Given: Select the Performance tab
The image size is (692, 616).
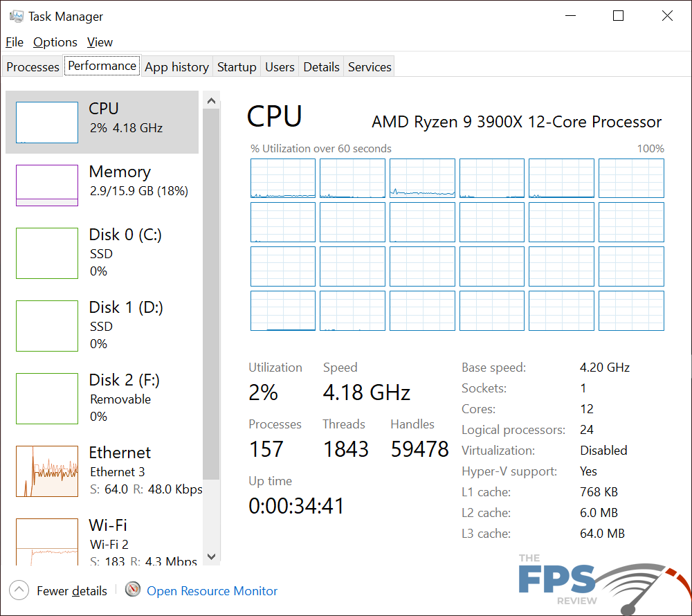Looking at the screenshot, I should (102, 66).
